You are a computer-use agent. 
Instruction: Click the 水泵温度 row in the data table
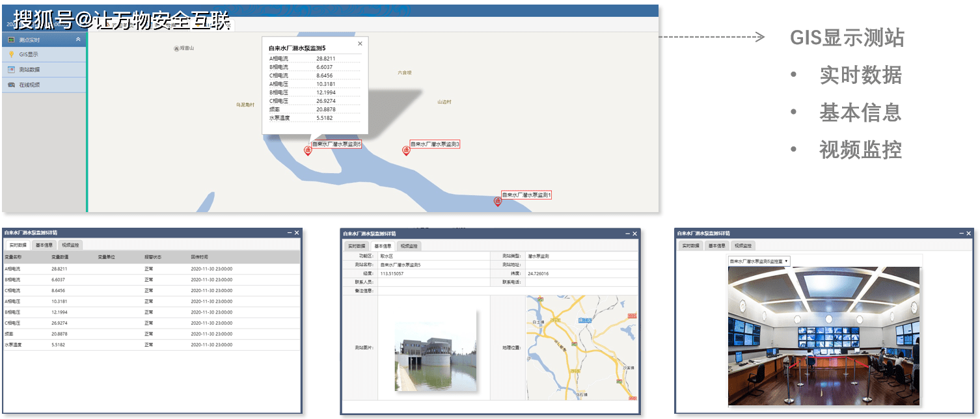pyautogui.click(x=152, y=345)
